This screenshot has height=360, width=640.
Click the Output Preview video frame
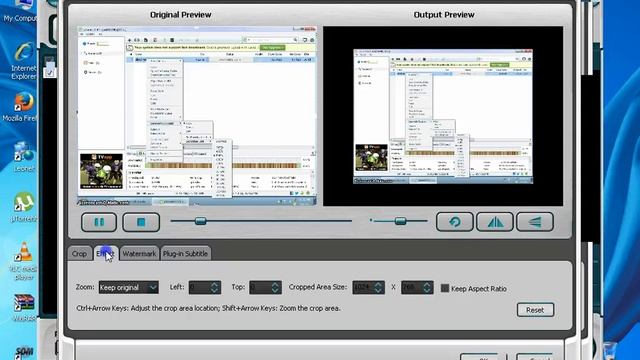(x=443, y=116)
